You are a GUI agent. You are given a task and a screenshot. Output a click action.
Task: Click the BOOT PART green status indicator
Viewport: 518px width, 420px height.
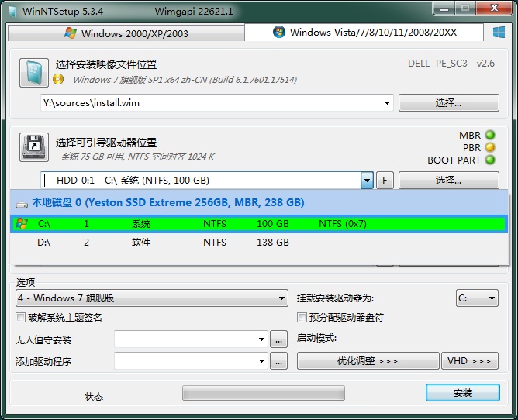click(490, 160)
